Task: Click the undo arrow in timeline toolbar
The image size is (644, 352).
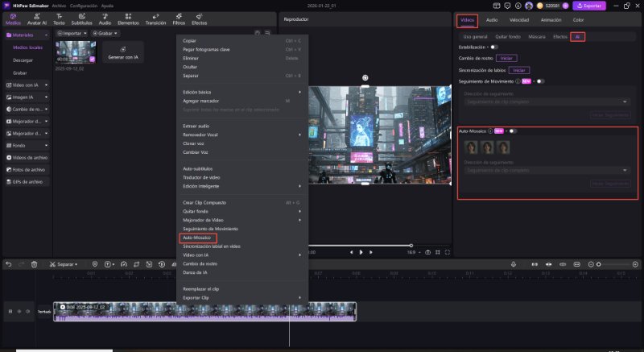Action: point(9,263)
